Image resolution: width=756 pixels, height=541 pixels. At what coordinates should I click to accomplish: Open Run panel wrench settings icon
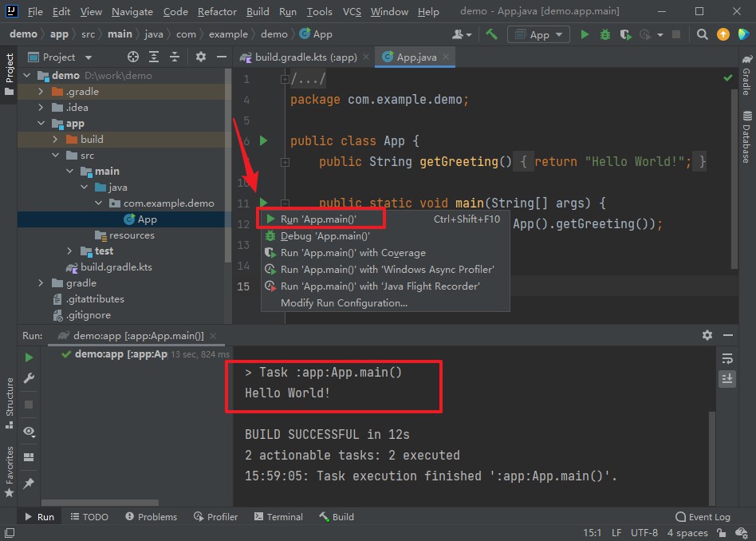click(x=29, y=378)
